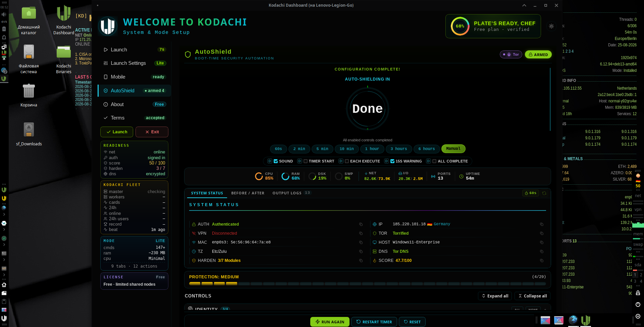The height and width of the screenshot is (327, 644).
Task: Open the Mobile sidebar section
Action: tap(135, 77)
